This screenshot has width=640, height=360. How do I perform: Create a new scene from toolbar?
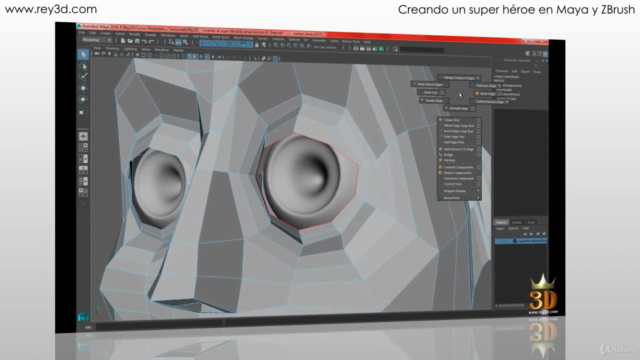[123, 41]
